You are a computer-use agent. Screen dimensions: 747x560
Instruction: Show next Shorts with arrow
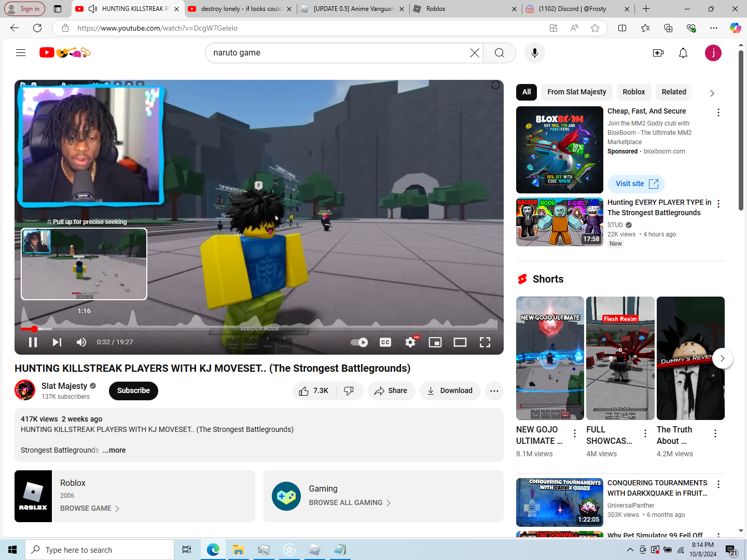click(722, 358)
